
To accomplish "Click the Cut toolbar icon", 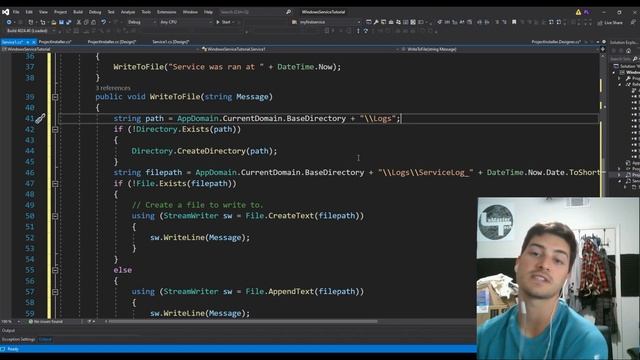I will (79, 22).
